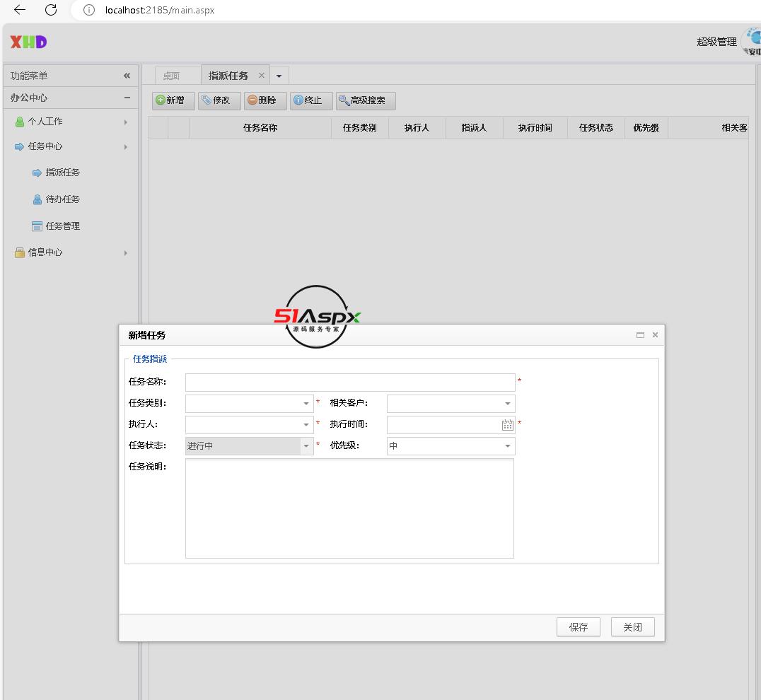The width and height of the screenshot is (761, 700).
Task: Click the 删除 (delete) toolbar button
Action: (x=265, y=100)
